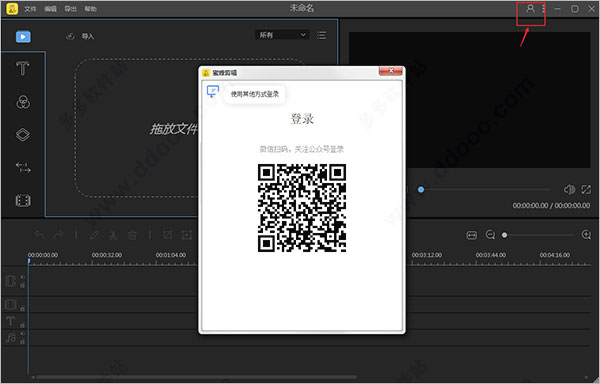
Task: Fit timeline to window icon
Action: (472, 235)
